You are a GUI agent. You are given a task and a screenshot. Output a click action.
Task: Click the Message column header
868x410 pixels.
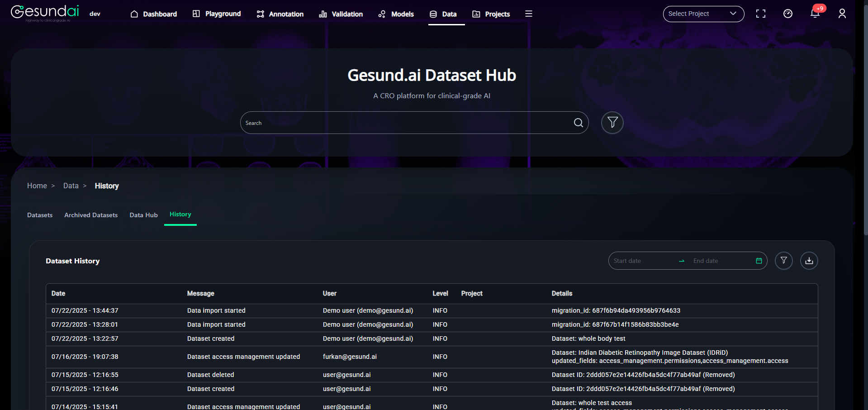coord(201,294)
